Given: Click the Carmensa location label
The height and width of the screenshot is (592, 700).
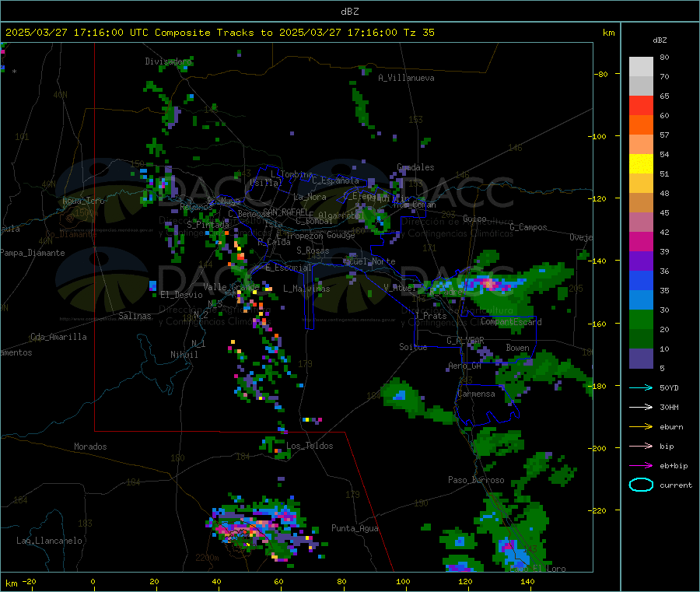Looking at the screenshot, I should pos(476,394).
